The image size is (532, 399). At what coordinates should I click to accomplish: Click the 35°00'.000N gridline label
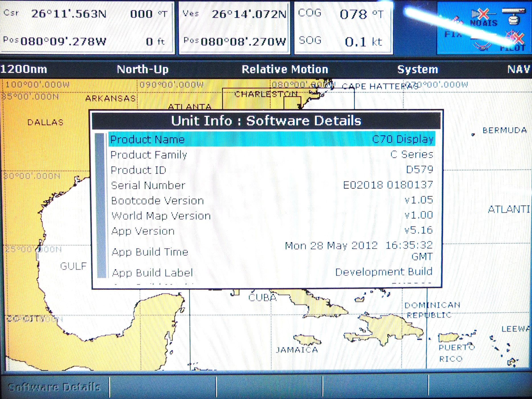click(x=30, y=97)
